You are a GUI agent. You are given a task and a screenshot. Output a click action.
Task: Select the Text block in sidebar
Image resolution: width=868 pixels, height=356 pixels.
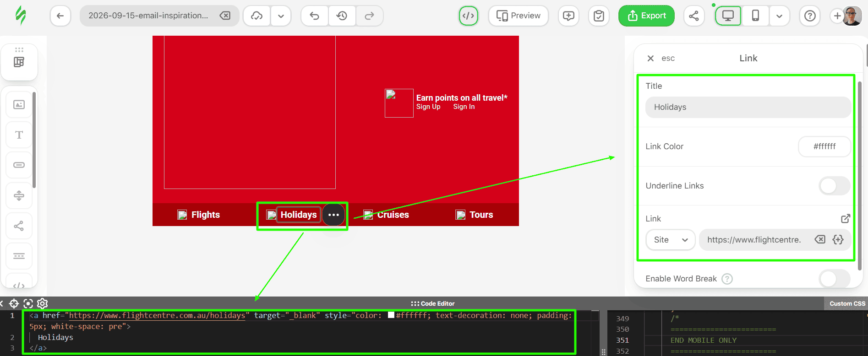19,135
